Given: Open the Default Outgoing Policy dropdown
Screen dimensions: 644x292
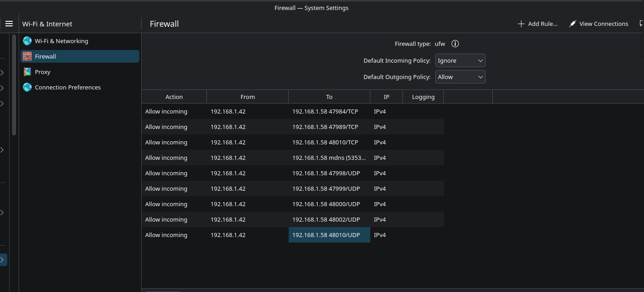Looking at the screenshot, I should [x=460, y=77].
